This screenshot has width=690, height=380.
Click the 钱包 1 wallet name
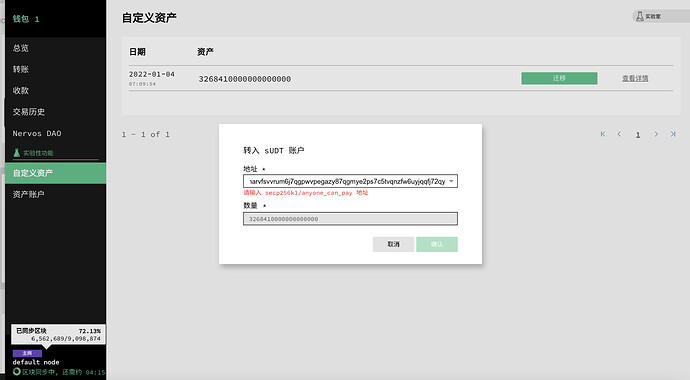tap(26, 19)
